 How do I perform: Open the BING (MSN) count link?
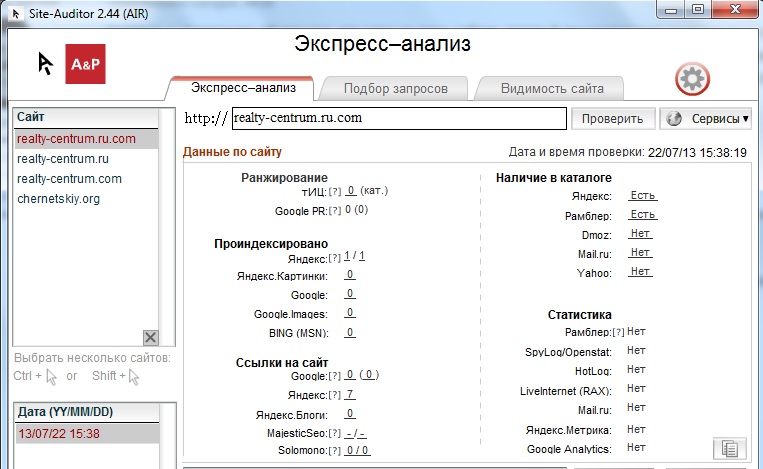coord(350,333)
